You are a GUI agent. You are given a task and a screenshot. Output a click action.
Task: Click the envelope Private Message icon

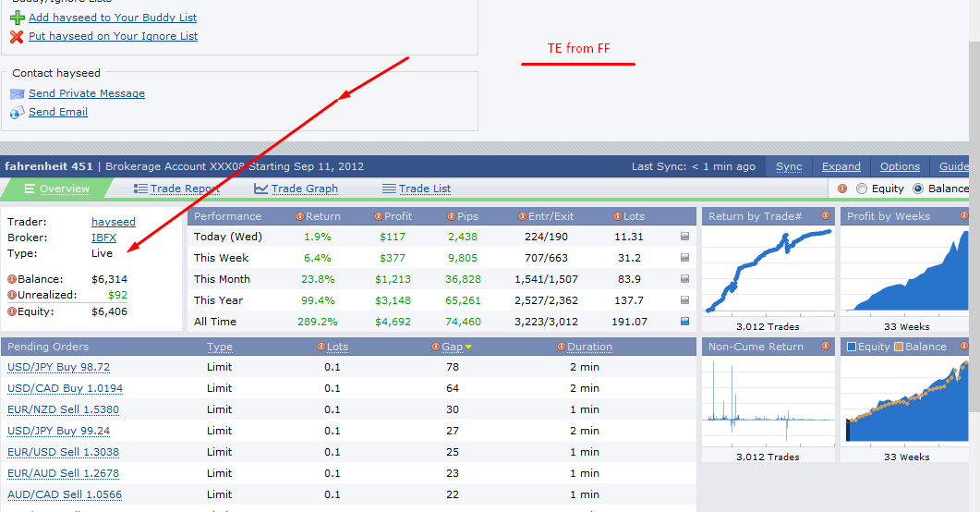pos(17,94)
